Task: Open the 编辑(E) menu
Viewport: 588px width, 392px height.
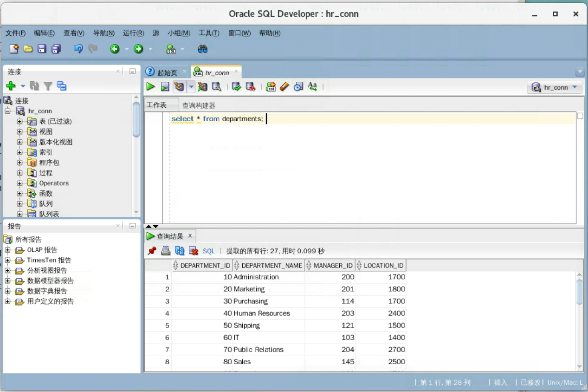Action: (x=44, y=33)
